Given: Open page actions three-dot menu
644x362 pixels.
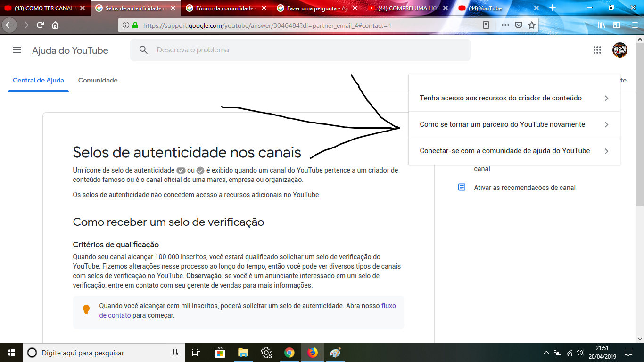Looking at the screenshot, I should (505, 25).
